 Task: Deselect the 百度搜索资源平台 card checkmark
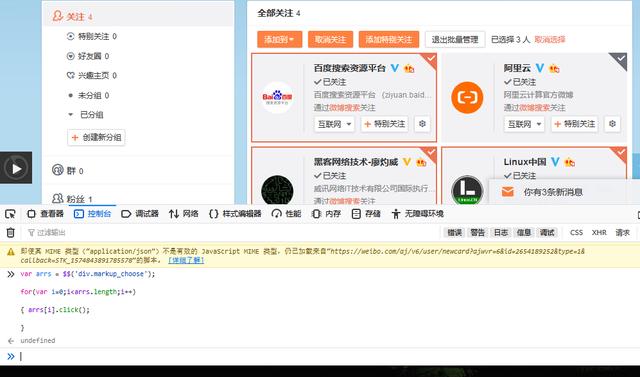(430, 59)
